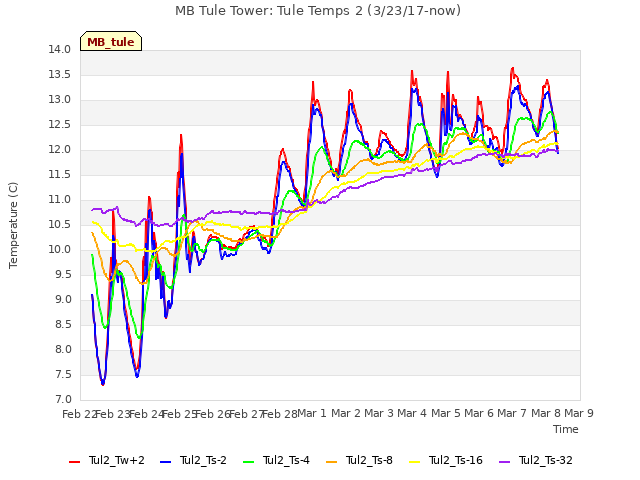640x480 pixels.
Task: Click the 13.0 y-axis tick label
Action: (x=60, y=100)
